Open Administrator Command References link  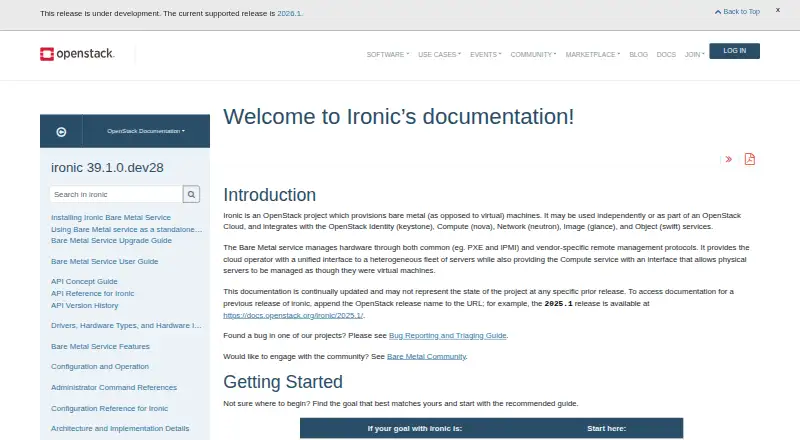114,387
